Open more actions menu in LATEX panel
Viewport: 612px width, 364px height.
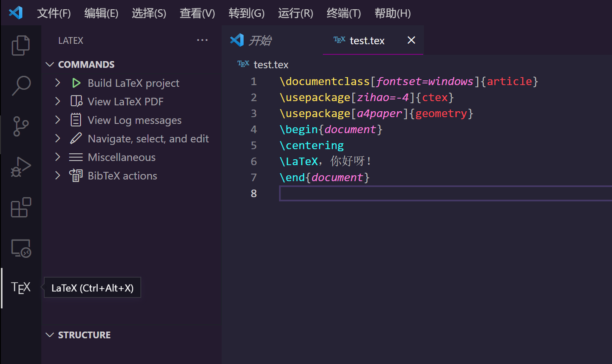point(202,40)
